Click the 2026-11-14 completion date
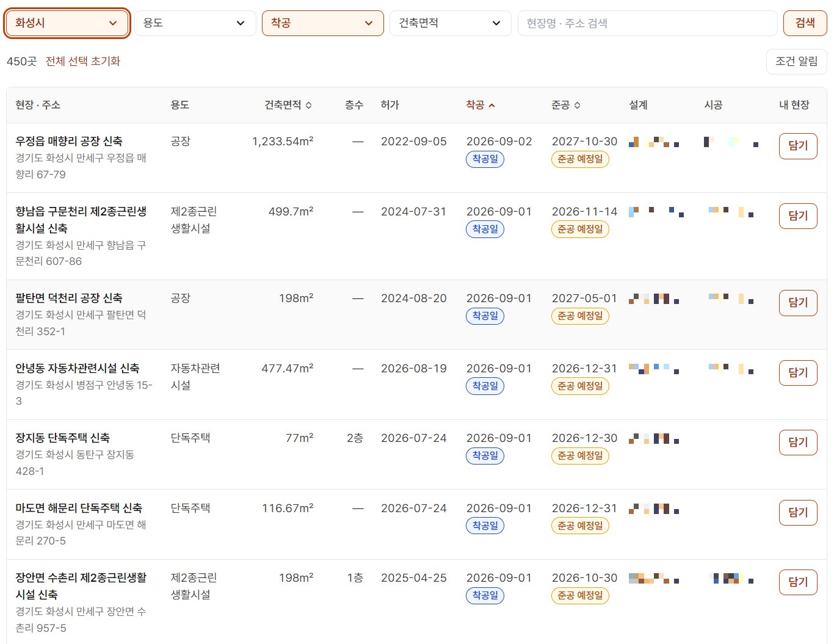Viewport: 834px width, 644px height. click(x=585, y=211)
